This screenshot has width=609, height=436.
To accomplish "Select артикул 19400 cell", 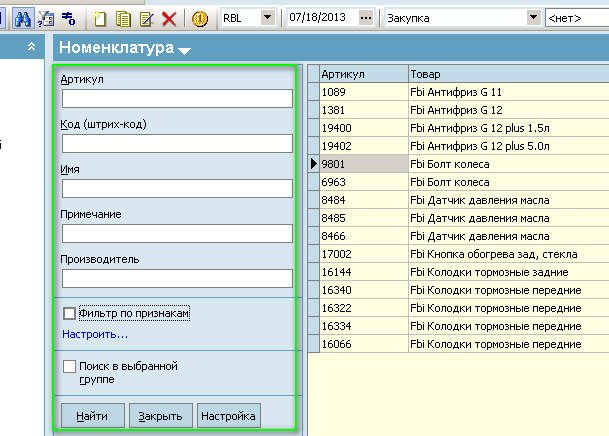I will point(364,128).
